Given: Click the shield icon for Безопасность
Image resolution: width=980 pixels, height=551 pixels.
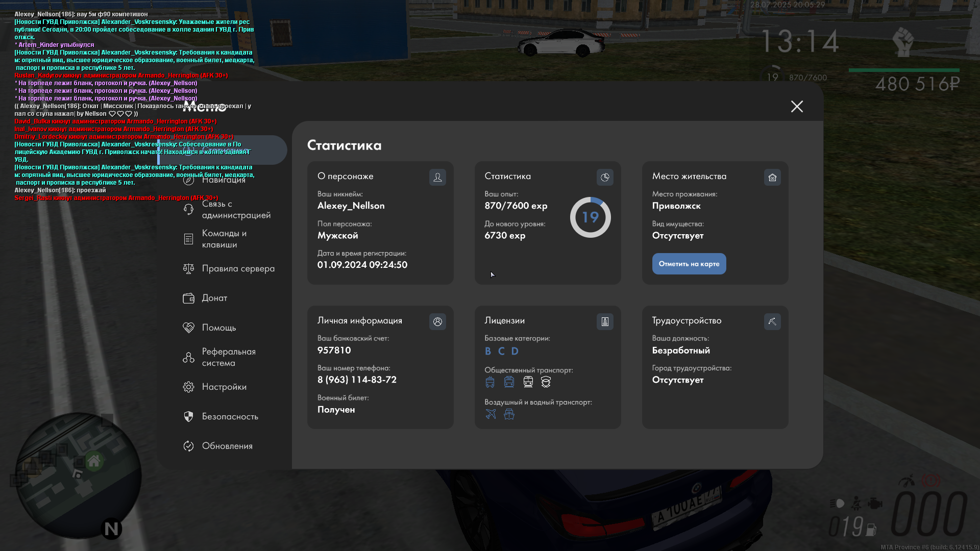Looking at the screenshot, I should point(188,416).
